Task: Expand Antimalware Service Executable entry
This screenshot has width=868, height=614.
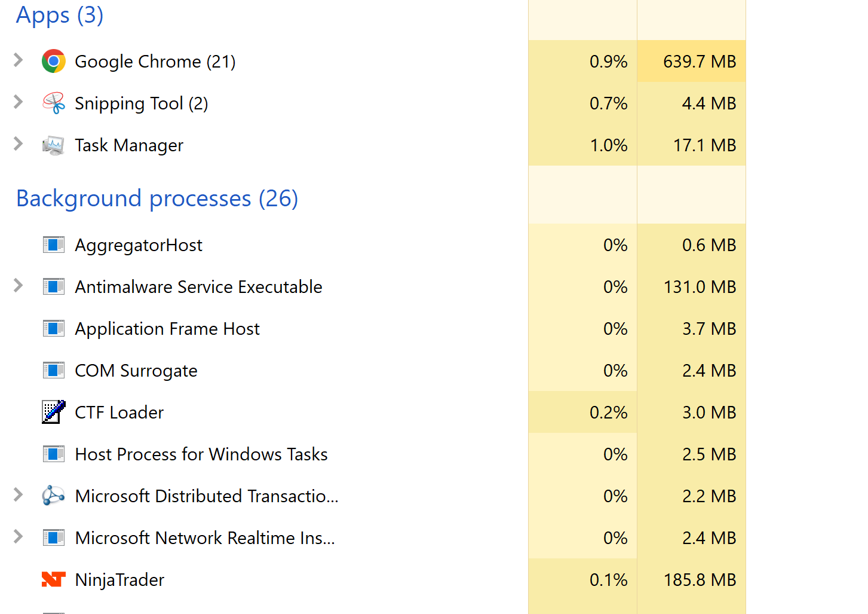Action: (19, 286)
